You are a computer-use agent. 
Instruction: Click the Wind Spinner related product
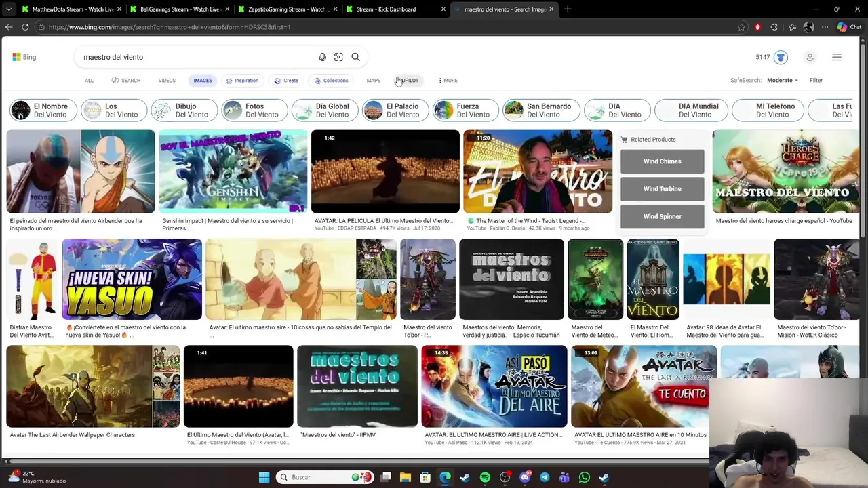pyautogui.click(x=662, y=216)
